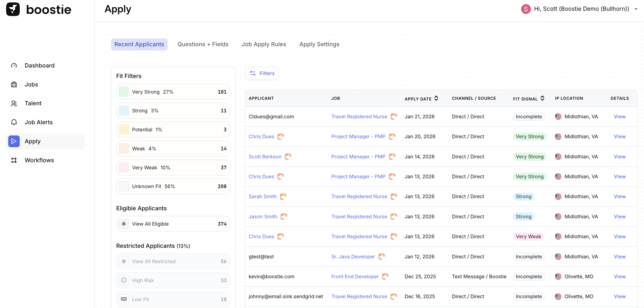Click the Job Alerts bell icon
Screen dimensions: 644x308
(14, 122)
